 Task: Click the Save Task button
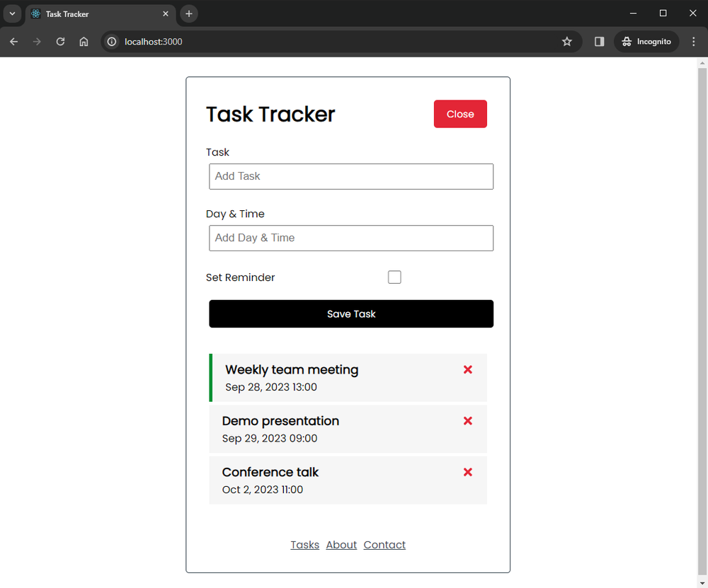coord(351,313)
